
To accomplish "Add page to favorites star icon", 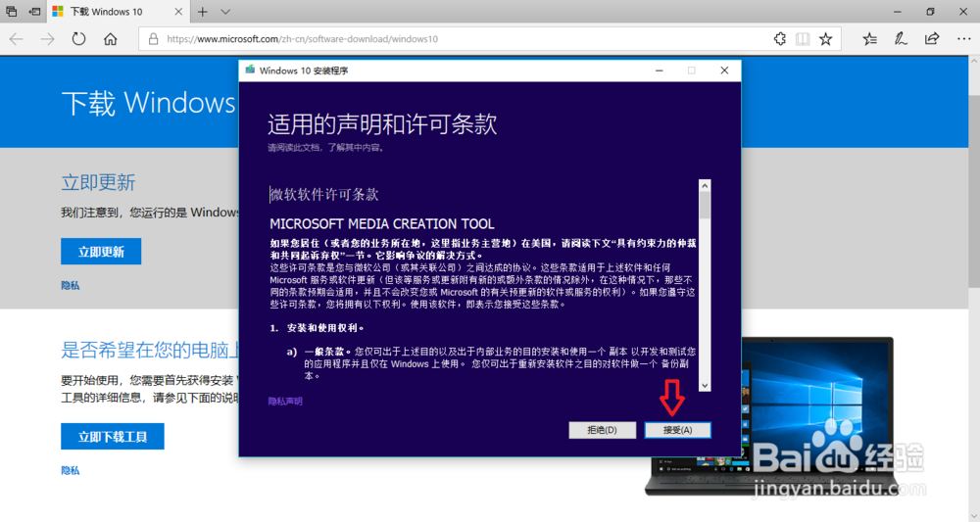I will (x=825, y=39).
